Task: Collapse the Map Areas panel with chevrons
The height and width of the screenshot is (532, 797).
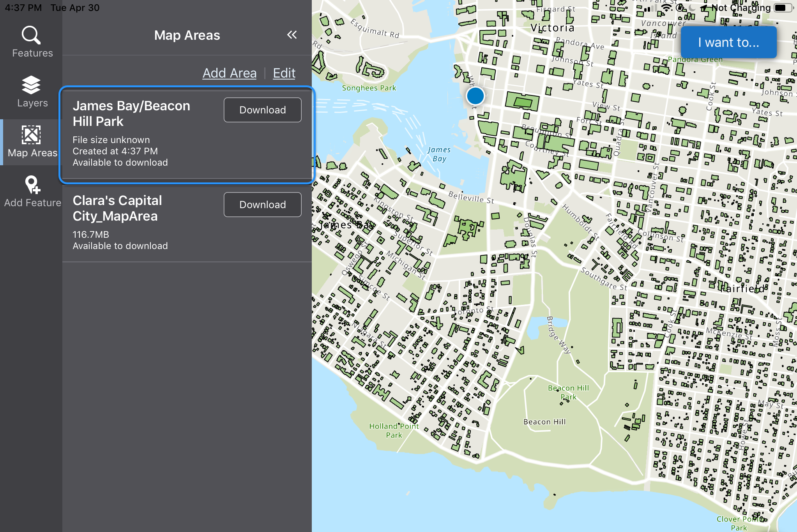Action: [292, 35]
